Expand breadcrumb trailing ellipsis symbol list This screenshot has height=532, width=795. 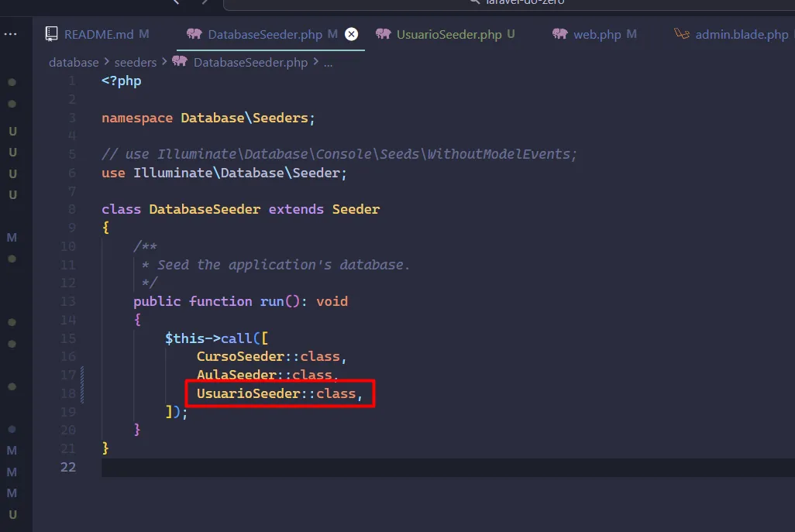[x=328, y=62]
